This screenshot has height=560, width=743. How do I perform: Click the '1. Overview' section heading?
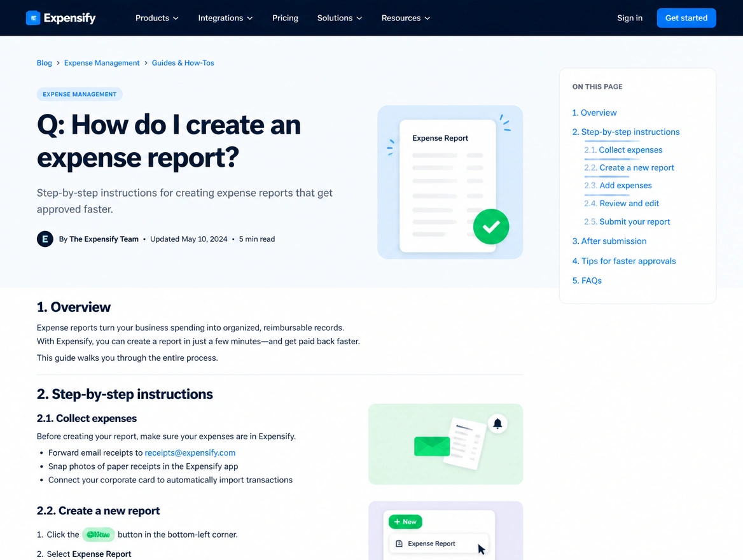click(73, 307)
